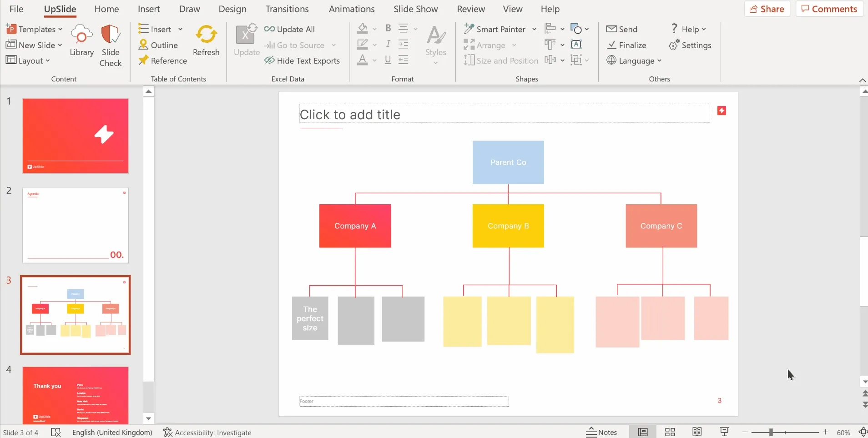Click the zoom slider handle

(771, 432)
